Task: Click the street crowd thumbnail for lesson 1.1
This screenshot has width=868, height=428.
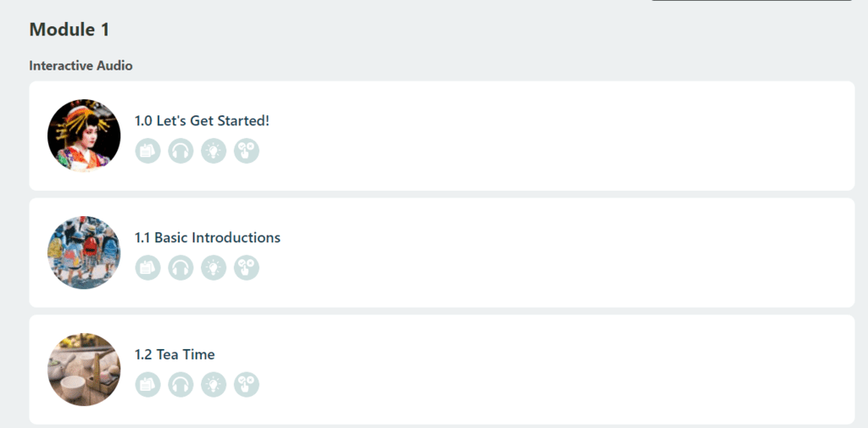Action: (x=84, y=253)
